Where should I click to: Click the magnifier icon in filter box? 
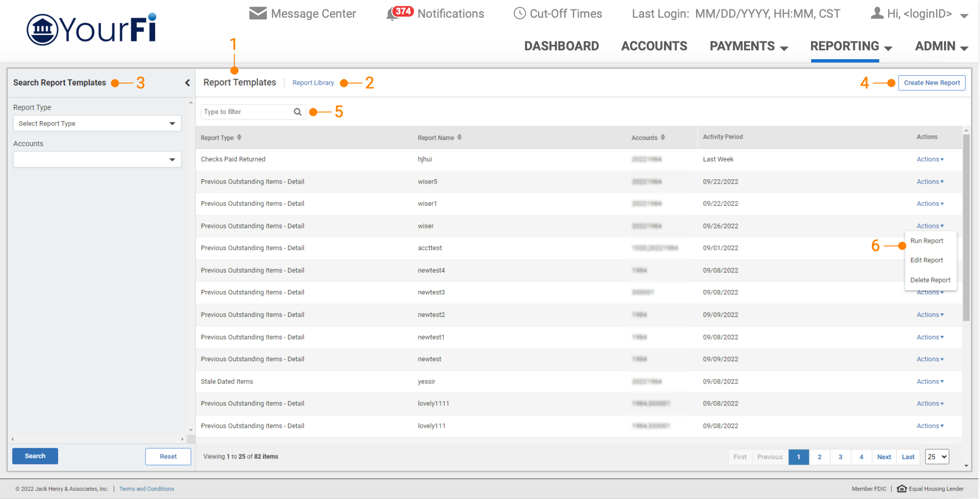tap(297, 112)
